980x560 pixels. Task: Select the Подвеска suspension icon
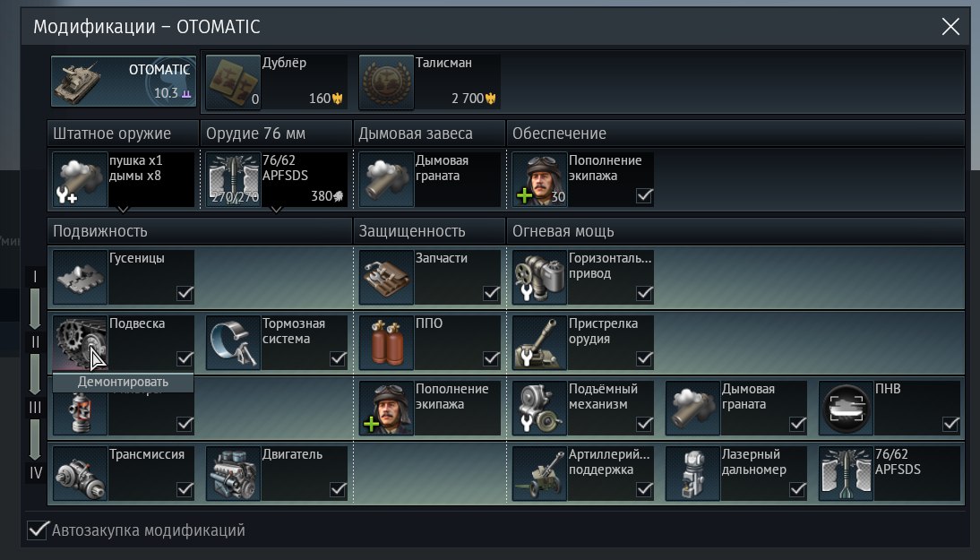tap(80, 342)
